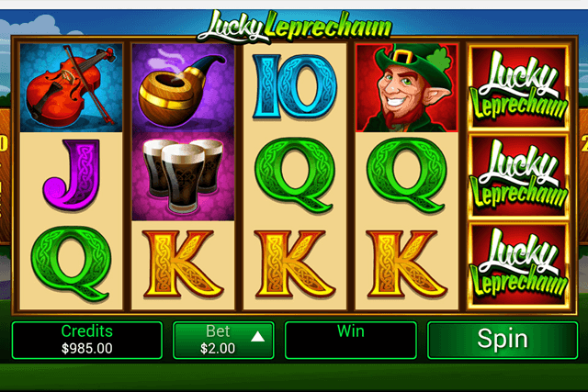Tap the three pints of stout symbol
This screenshot has height=392, width=588.
(x=183, y=176)
